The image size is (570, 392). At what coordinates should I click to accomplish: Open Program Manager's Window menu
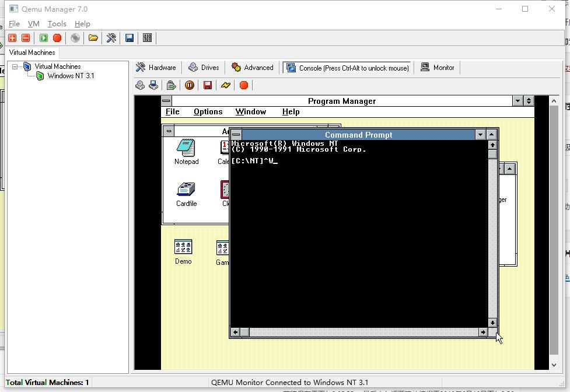click(251, 111)
